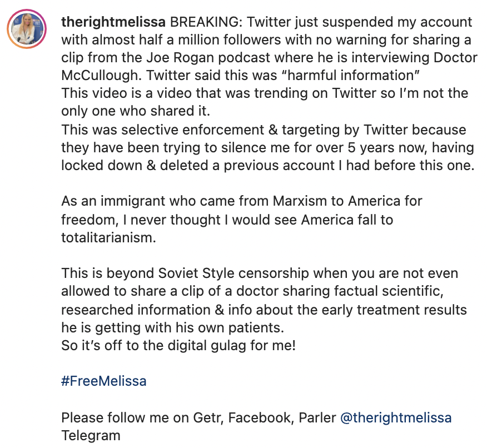Image resolution: width=487 pixels, height=448 pixels.
Task: Click the word BREAKING in the caption
Action: point(206,22)
